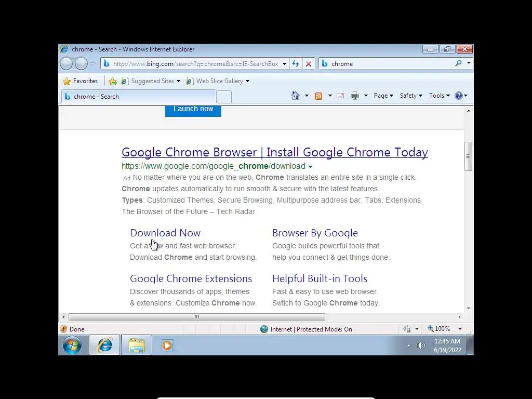
Task: Open the recent pages dropdown arrow
Action: (x=92, y=64)
